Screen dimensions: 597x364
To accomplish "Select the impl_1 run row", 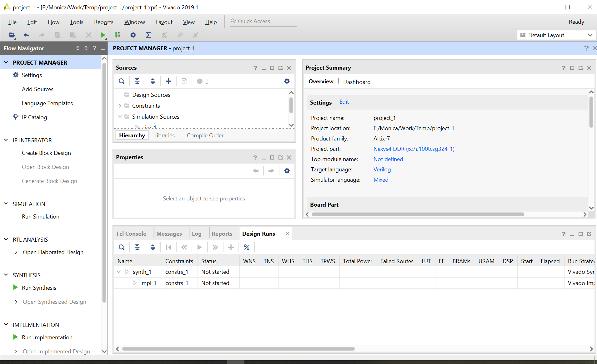I will pyautogui.click(x=354, y=283).
